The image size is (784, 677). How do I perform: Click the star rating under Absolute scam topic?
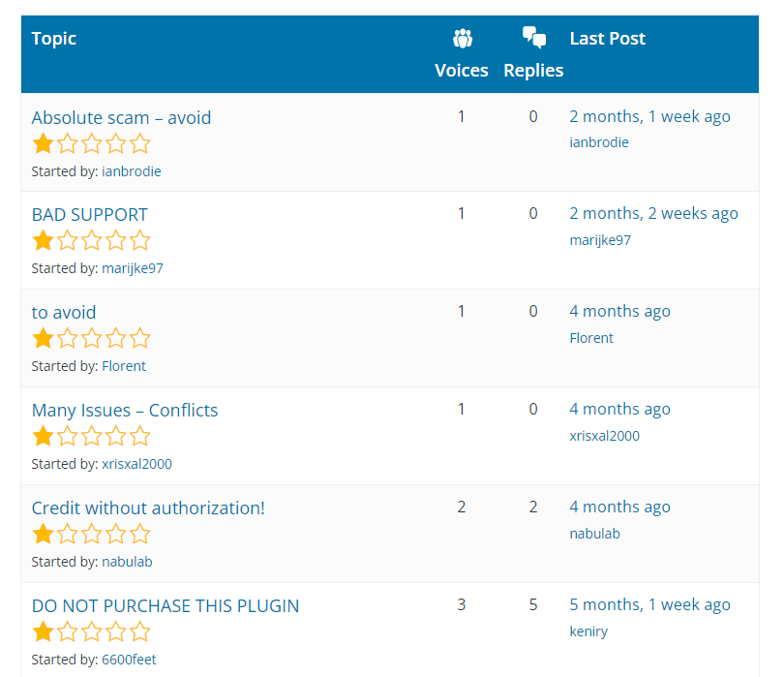(x=91, y=144)
